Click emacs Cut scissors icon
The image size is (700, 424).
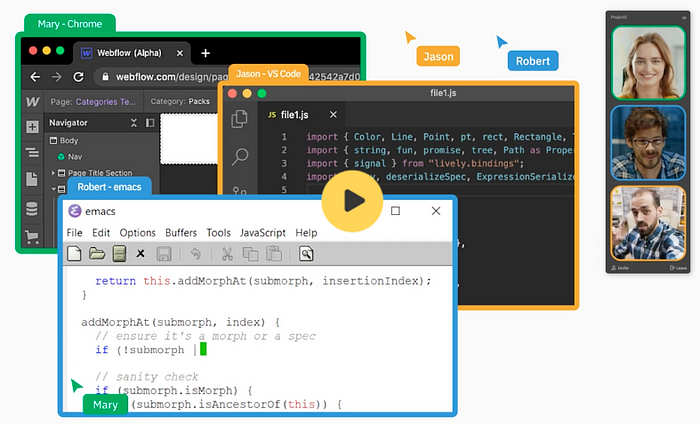[227, 254]
